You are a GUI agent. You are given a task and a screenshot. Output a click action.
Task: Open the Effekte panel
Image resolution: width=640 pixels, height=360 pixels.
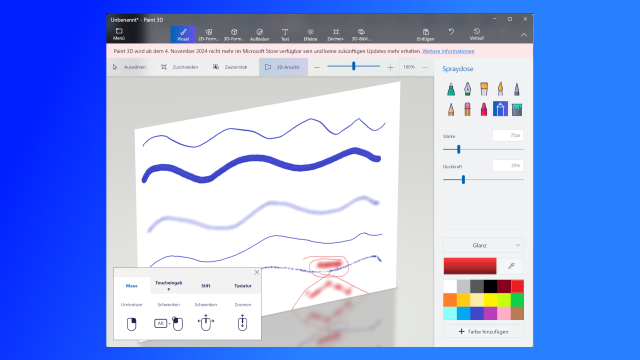[310, 34]
